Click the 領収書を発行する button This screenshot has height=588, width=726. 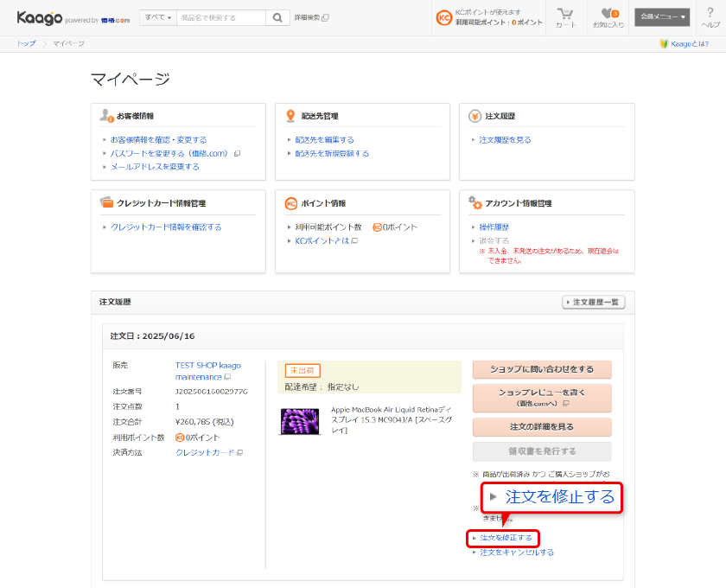(542, 451)
